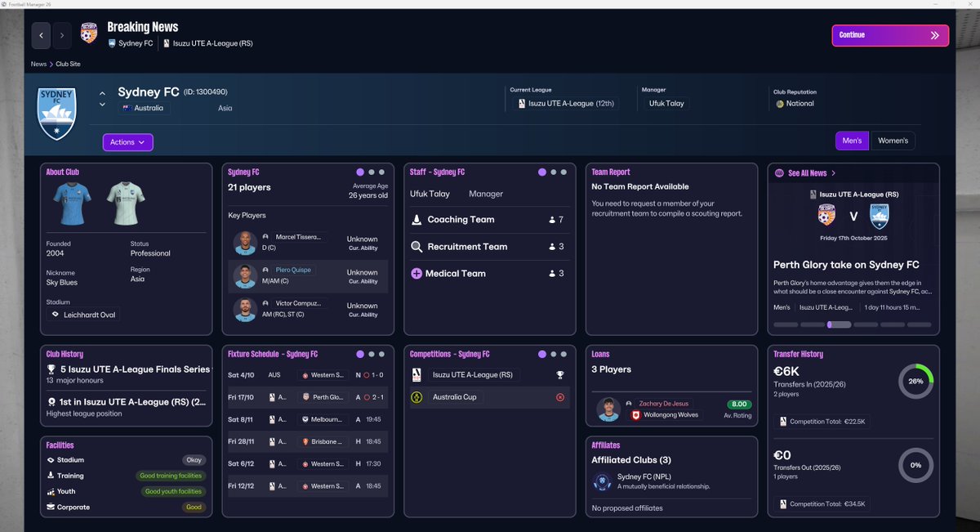
Task: Click the Training facilities icon
Action: coord(51,476)
